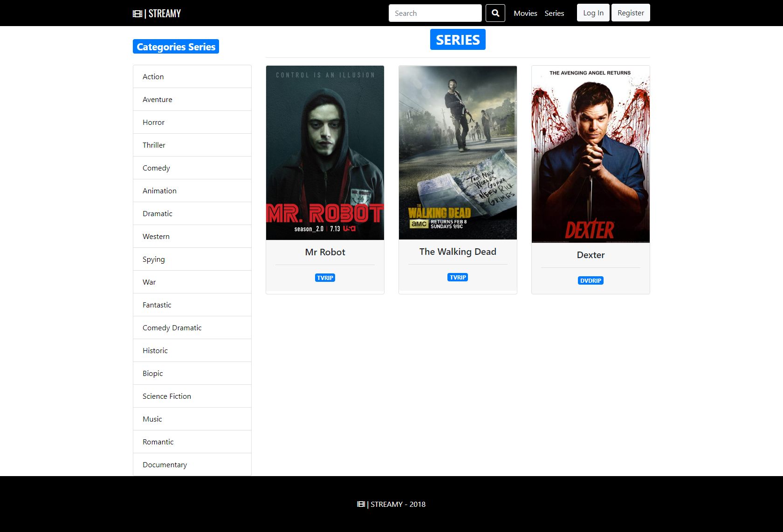Choose the Animation category
The height and width of the screenshot is (532, 783).
(x=192, y=191)
